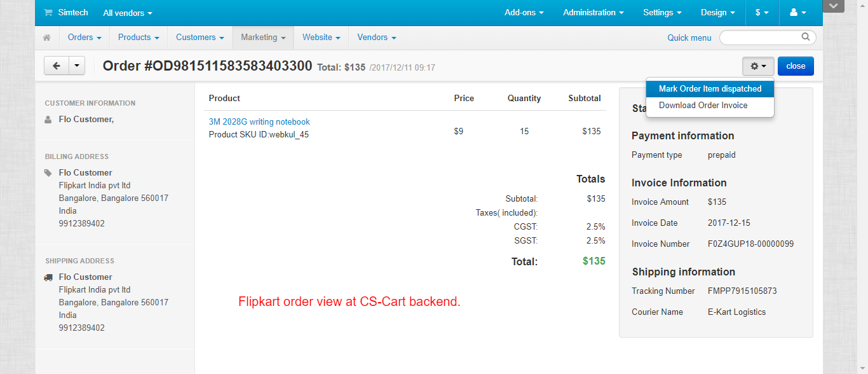
Task: Open the user account icon menu
Action: point(797,13)
